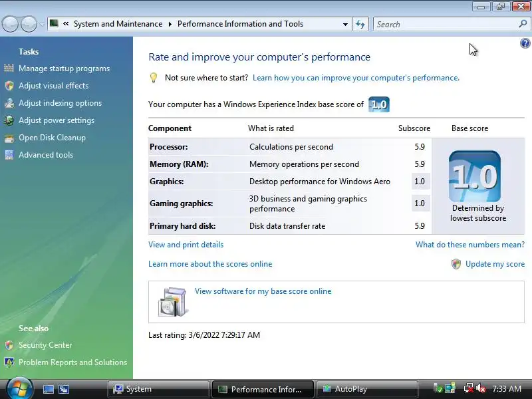
Task: Open Manage startup programs icon
Action: (9, 68)
